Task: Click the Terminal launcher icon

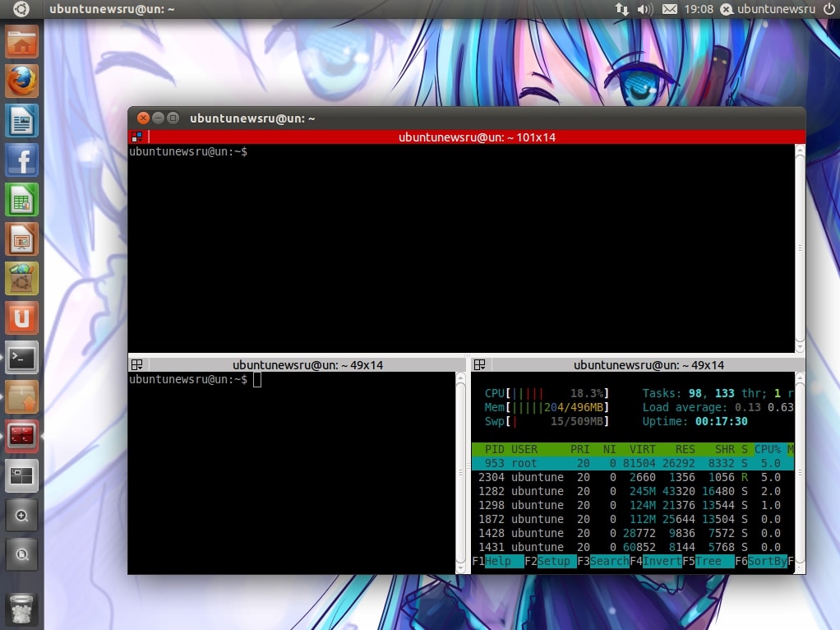Action: coord(22,358)
